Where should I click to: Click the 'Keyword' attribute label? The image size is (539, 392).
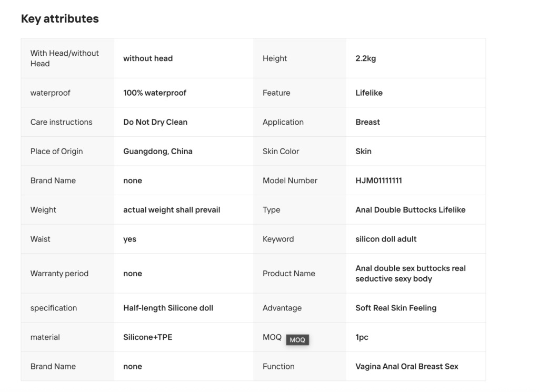point(278,239)
